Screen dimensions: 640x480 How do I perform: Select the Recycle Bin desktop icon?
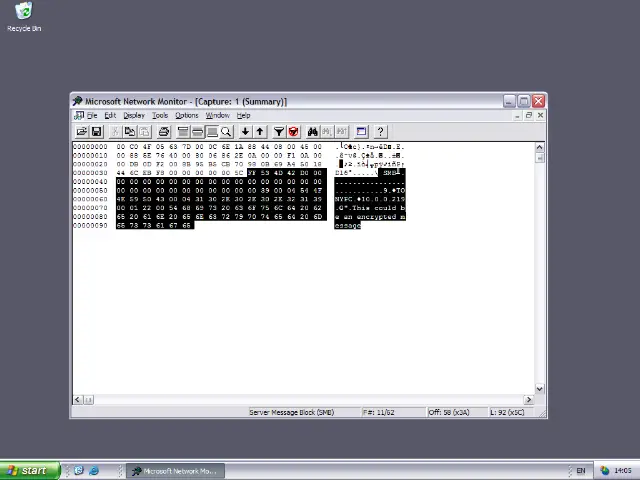(x=24, y=17)
